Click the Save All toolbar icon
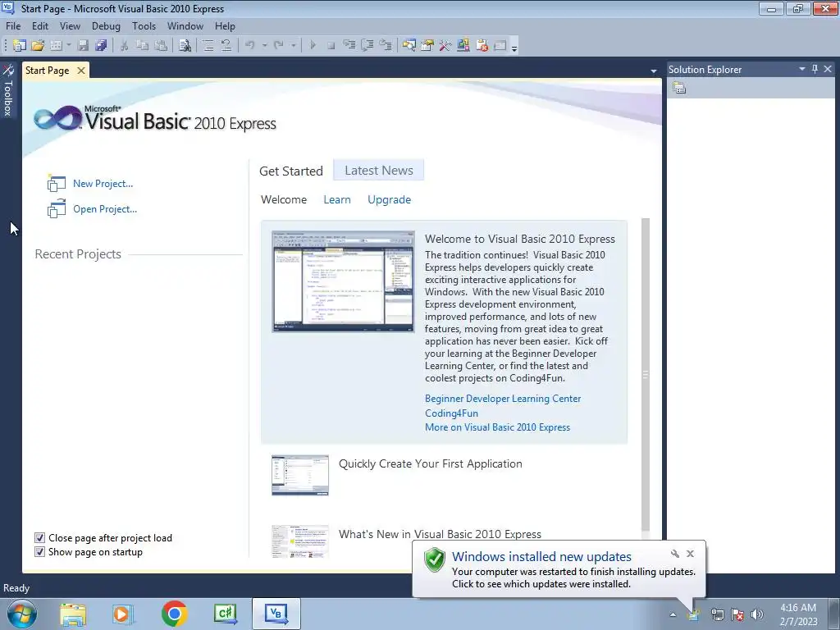 [101, 46]
